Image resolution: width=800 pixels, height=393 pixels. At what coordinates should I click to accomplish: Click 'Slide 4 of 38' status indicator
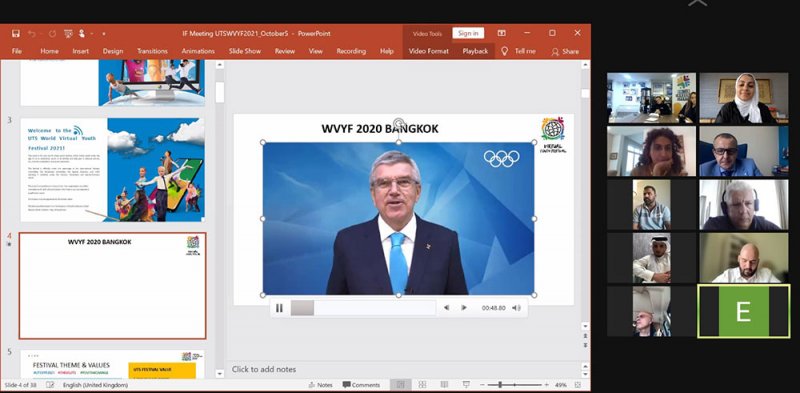[20, 385]
